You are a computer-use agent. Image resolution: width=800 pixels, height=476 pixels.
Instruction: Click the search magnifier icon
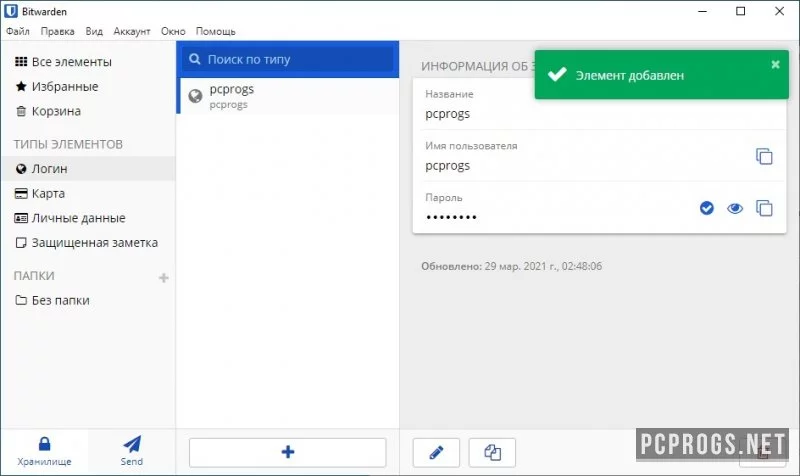(x=195, y=59)
